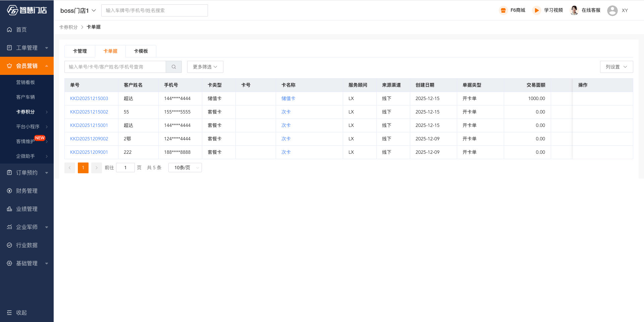Click the 学习视频 play icon
Viewport: 644px width, 322px height.
tap(536, 10)
